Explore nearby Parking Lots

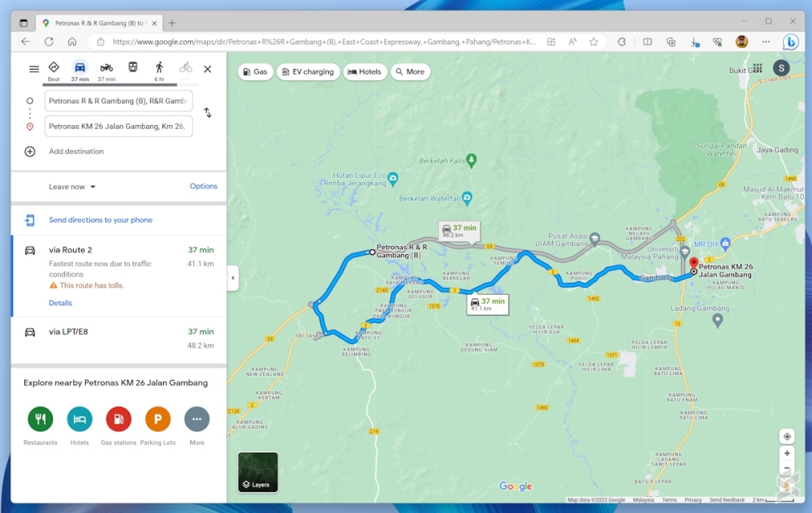click(x=158, y=420)
